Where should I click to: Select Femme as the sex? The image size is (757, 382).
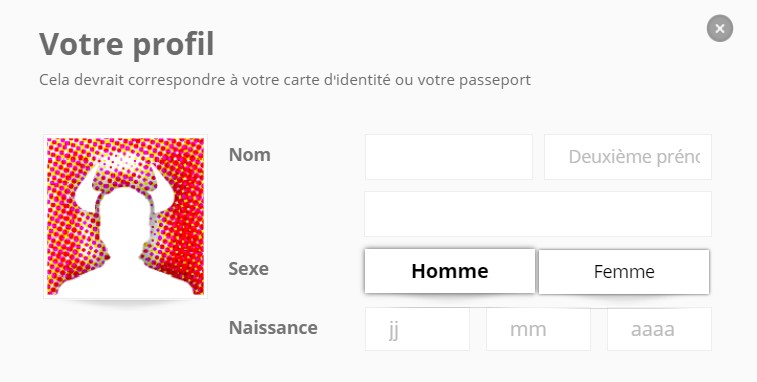tap(624, 271)
